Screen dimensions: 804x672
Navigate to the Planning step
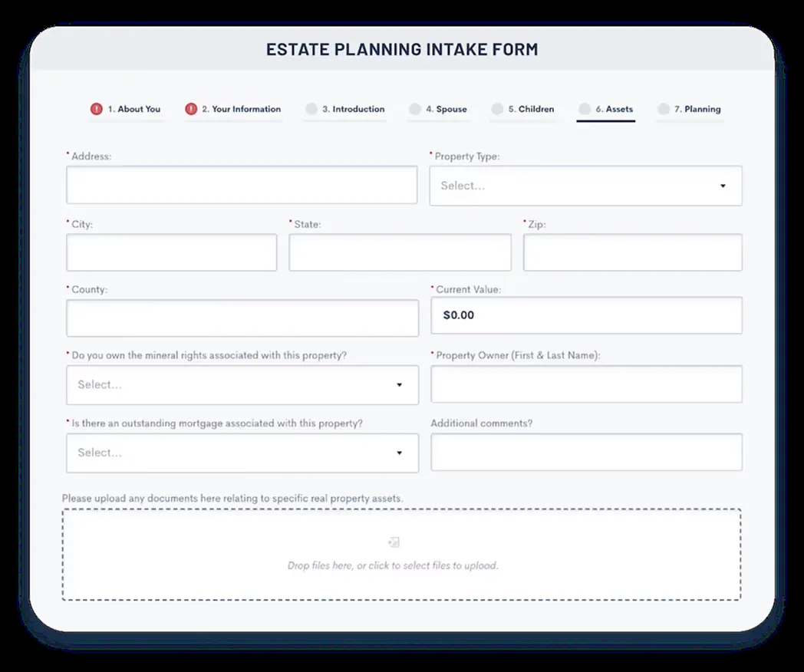point(696,109)
